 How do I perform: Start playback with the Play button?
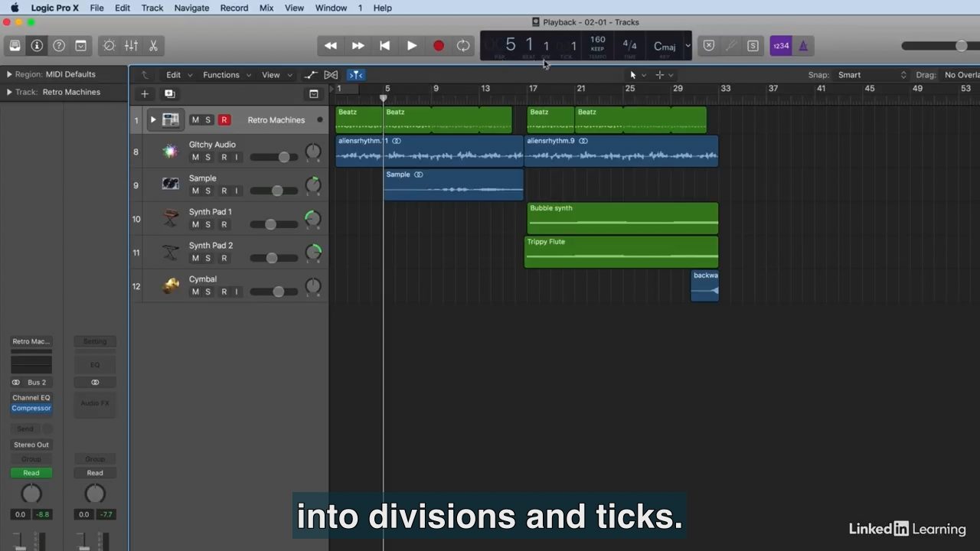click(x=411, y=46)
